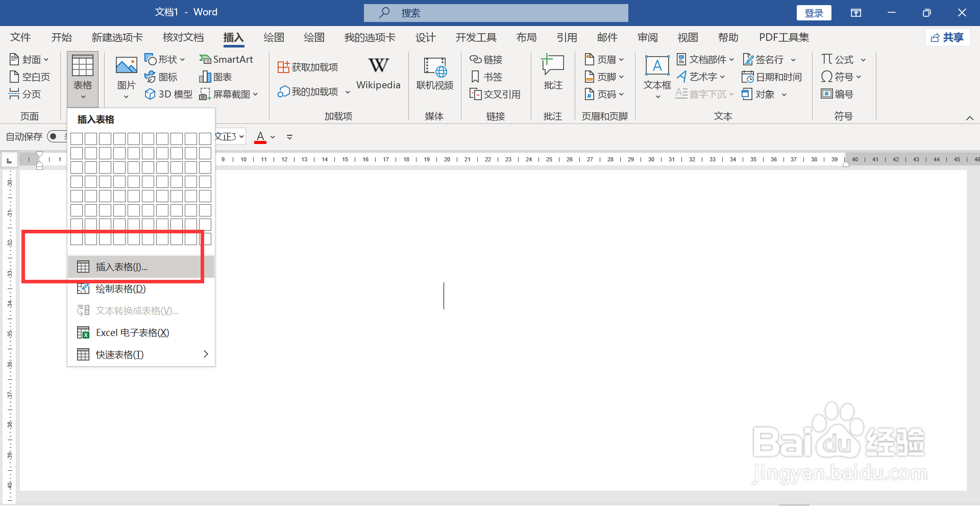Open the Shapes (形状) gallery
980x506 pixels.
click(165, 60)
